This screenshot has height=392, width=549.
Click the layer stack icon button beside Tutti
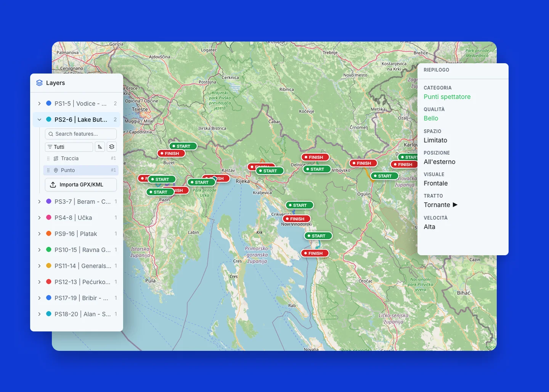(112, 147)
